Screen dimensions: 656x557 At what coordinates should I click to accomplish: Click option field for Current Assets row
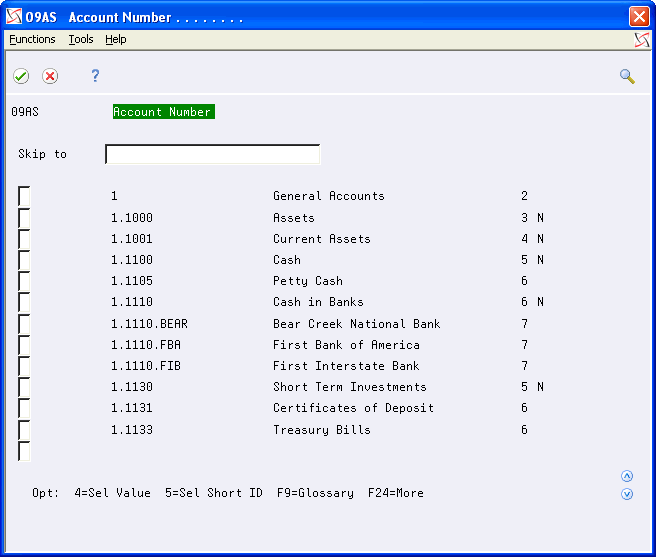pos(24,239)
